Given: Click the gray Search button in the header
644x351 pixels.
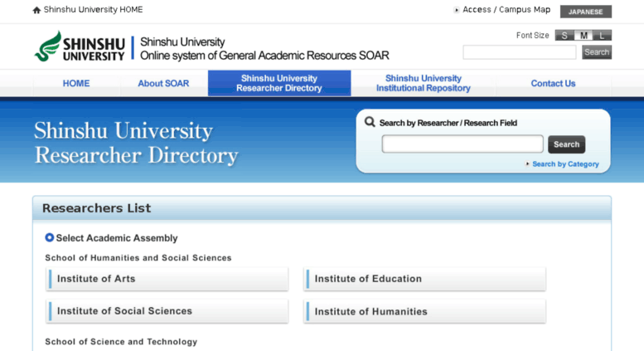Looking at the screenshot, I should [x=597, y=52].
